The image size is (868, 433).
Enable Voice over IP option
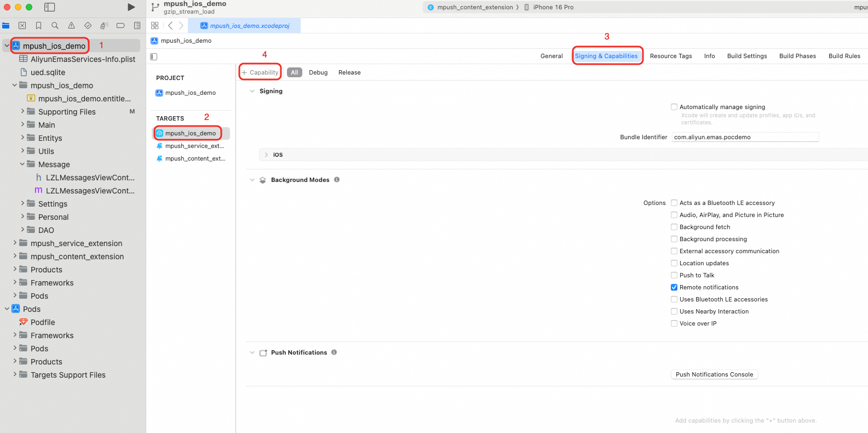click(674, 323)
